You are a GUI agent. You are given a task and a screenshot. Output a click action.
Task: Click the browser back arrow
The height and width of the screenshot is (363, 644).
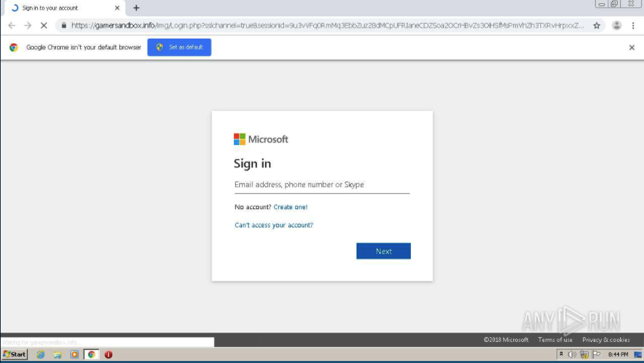tap(12, 26)
